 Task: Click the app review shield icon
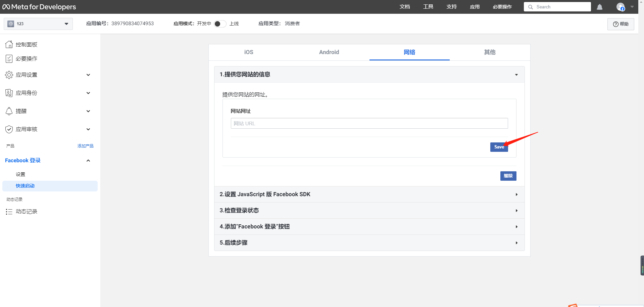pos(9,129)
